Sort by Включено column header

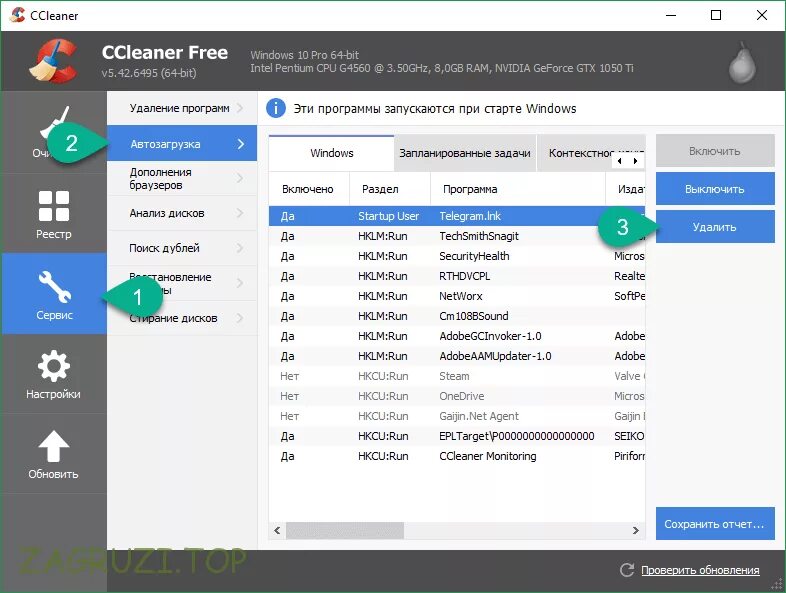(x=308, y=189)
